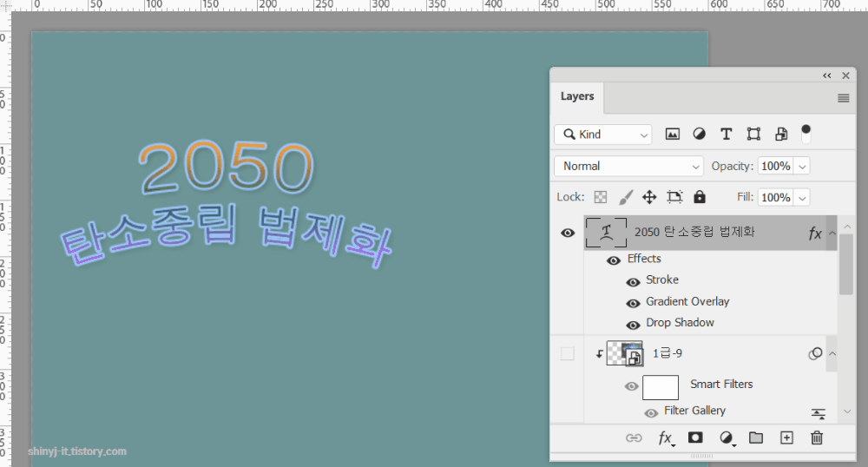Click the 탄소중립 법제화 text on canvas

(226, 235)
